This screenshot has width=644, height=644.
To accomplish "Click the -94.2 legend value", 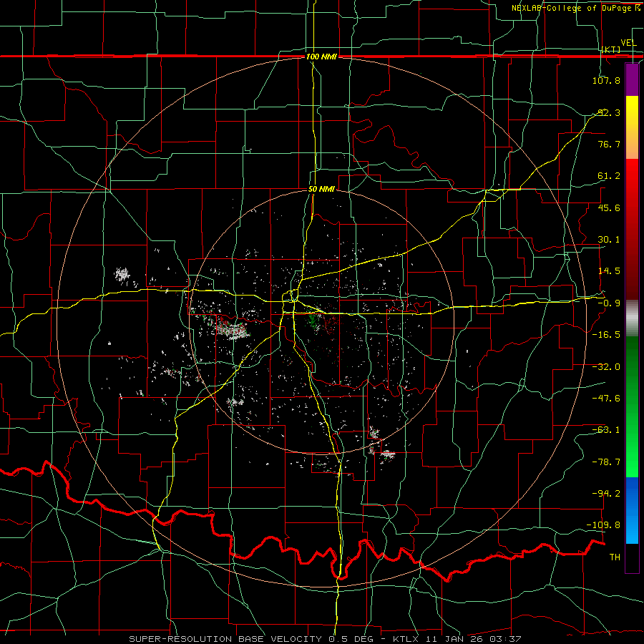I will pos(606,494).
